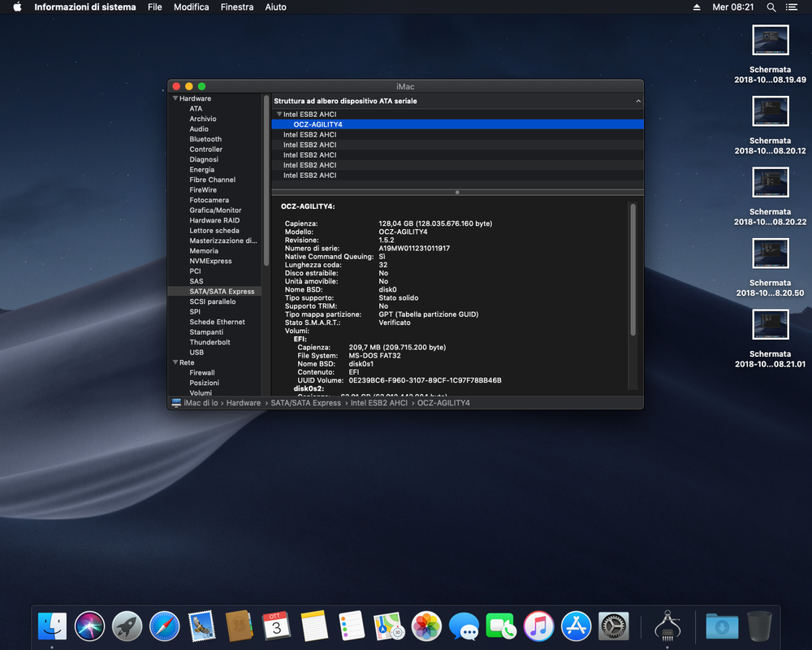Select Audio in sidebar
The image size is (812, 650).
[199, 129]
